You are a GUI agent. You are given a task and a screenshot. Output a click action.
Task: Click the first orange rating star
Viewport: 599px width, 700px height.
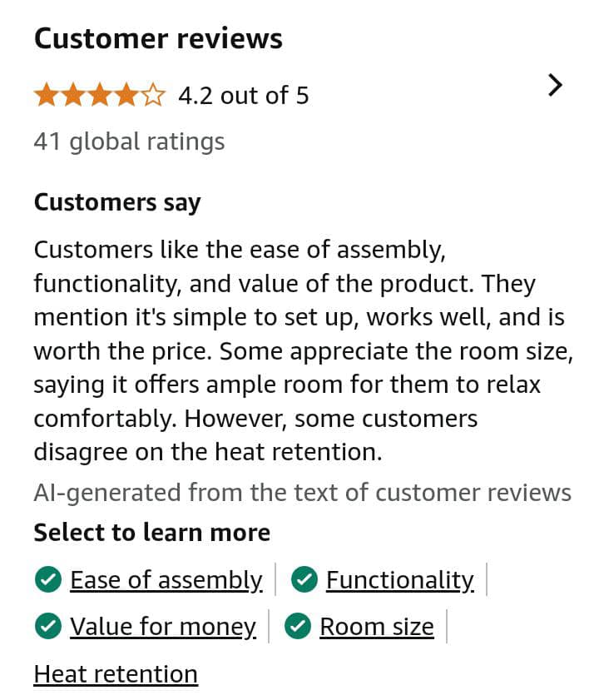pyautogui.click(x=46, y=96)
